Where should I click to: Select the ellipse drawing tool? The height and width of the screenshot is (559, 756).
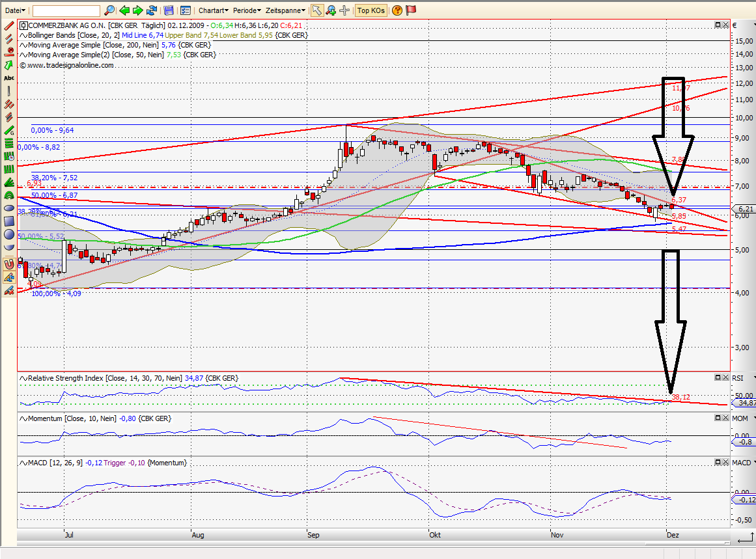point(8,207)
